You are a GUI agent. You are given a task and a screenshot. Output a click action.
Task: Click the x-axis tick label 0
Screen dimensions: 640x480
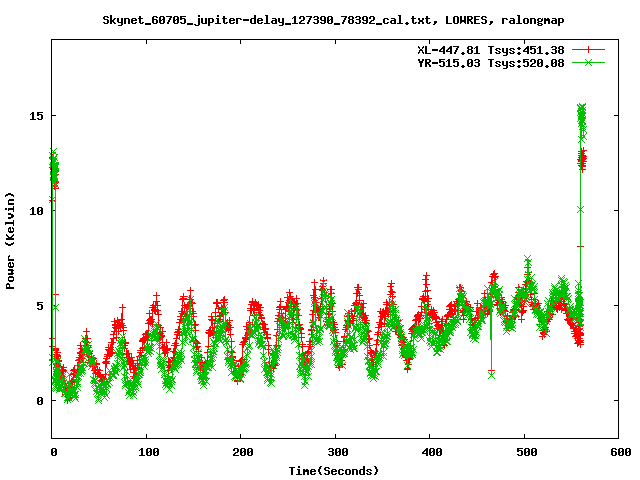54,452
